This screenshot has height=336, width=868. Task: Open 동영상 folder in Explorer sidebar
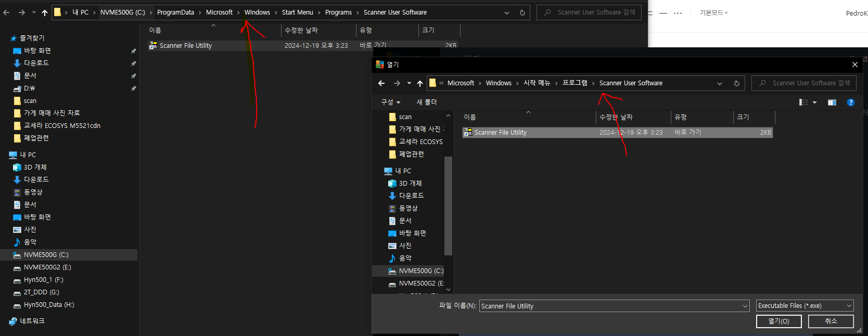[x=33, y=192]
